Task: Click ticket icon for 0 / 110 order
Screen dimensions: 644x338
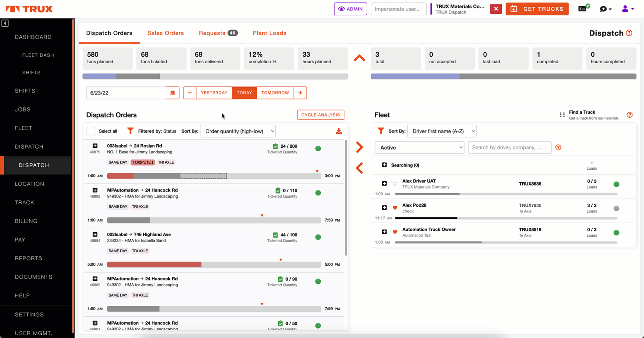Action: coord(278,190)
